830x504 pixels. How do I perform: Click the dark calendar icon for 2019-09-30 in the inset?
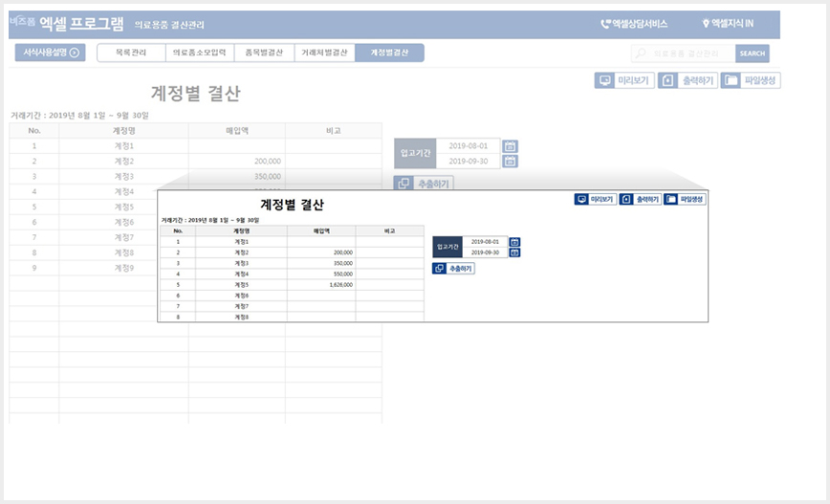[514, 252]
